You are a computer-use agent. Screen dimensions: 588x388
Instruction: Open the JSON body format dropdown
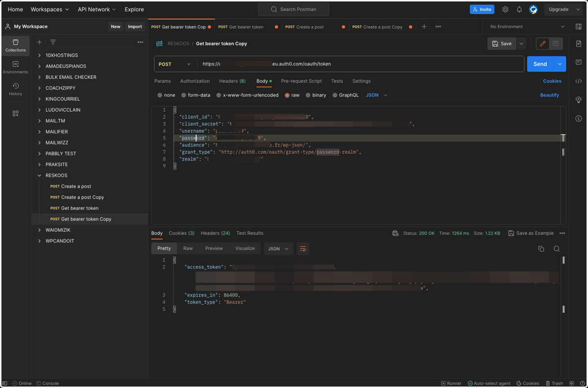point(376,95)
